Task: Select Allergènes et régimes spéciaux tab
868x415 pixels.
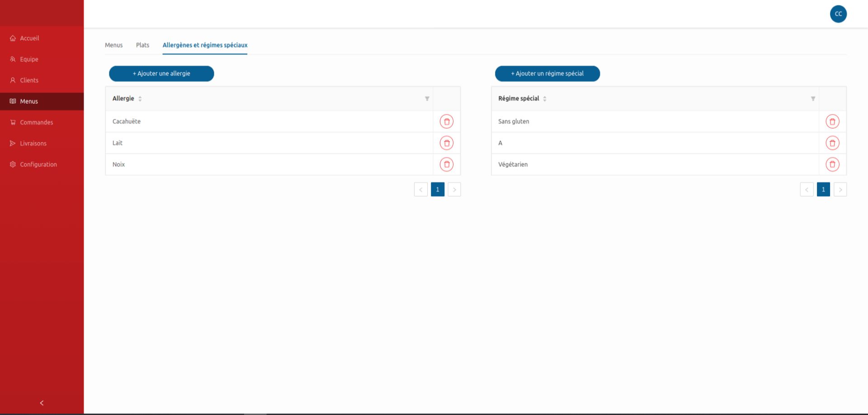Action: [205, 45]
